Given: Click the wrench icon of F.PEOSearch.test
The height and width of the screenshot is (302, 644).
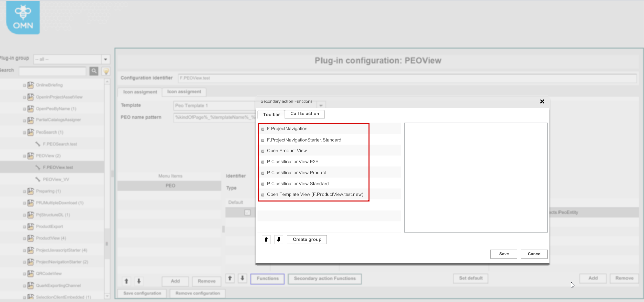Looking at the screenshot, I should point(38,144).
